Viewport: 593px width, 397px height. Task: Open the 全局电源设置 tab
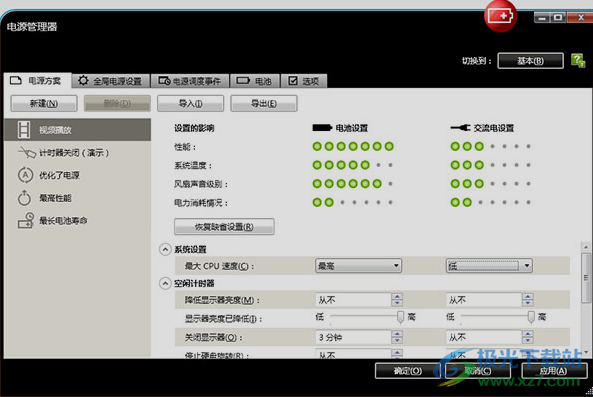point(110,81)
